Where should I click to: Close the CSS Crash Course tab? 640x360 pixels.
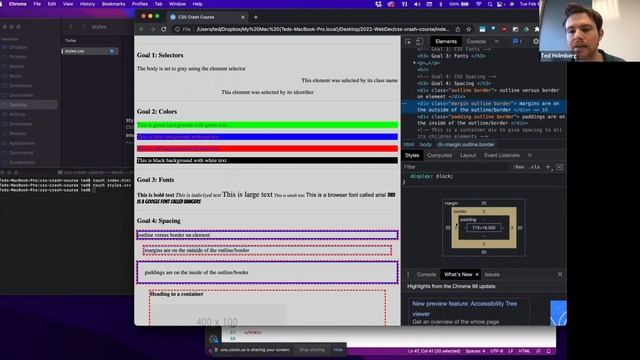[242, 17]
